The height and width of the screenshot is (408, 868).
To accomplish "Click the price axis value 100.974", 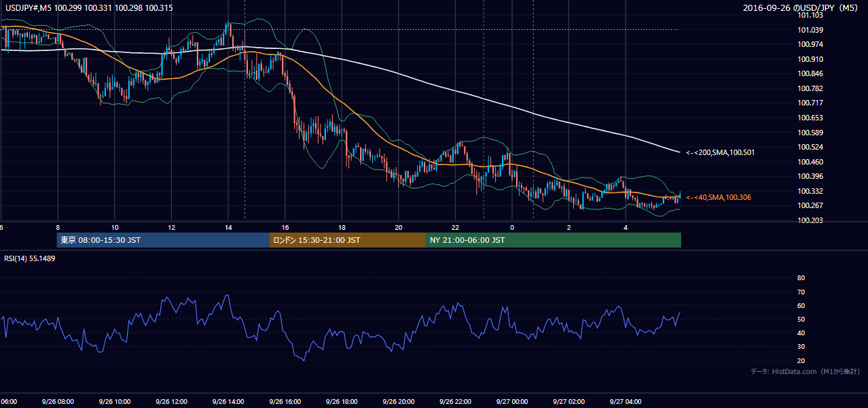I will [810, 44].
